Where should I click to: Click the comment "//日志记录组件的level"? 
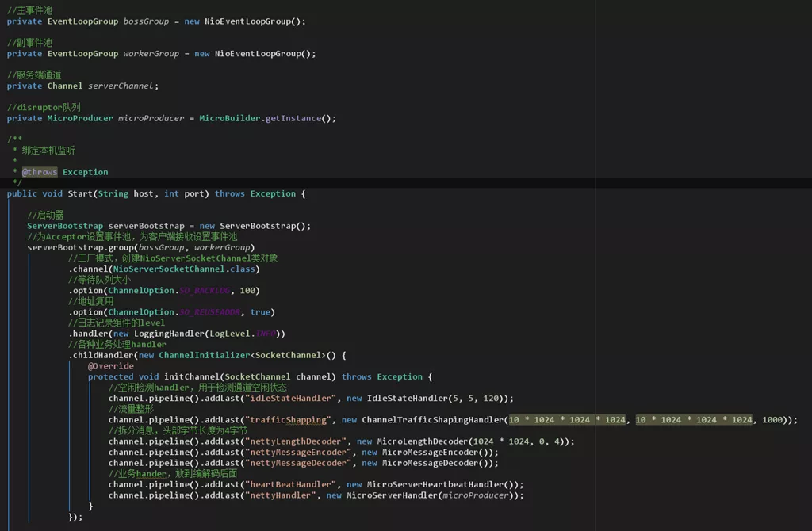[117, 323]
